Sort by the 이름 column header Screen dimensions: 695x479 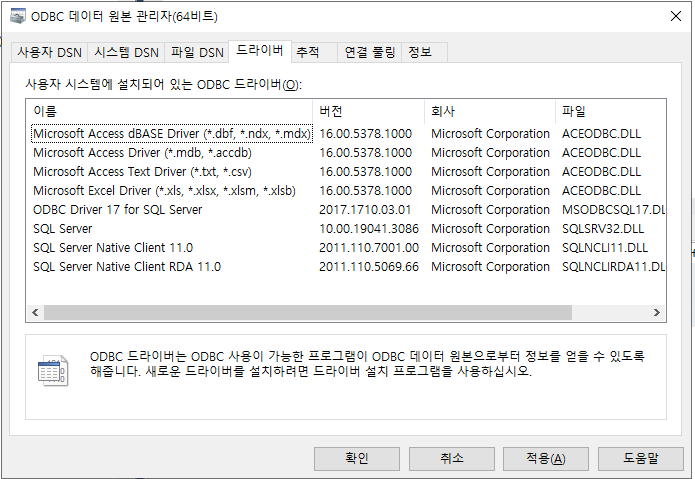[169, 111]
